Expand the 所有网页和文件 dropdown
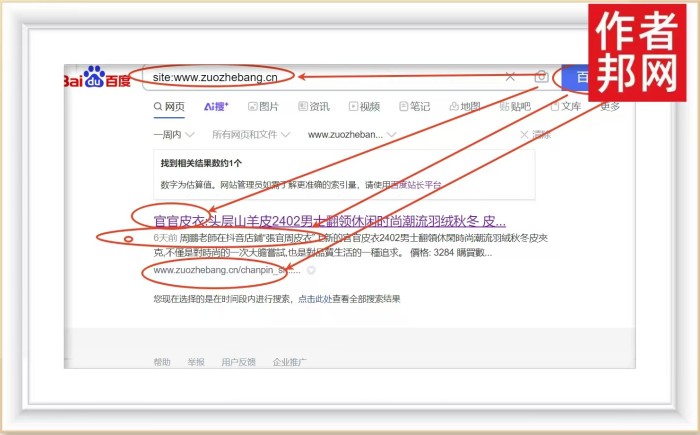The image size is (700, 435). [250, 134]
